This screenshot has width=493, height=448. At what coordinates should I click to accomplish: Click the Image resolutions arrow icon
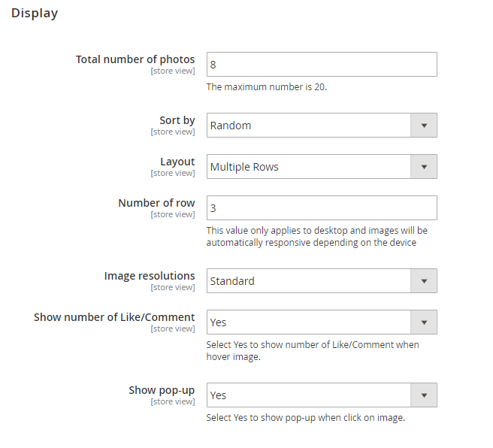point(424,281)
